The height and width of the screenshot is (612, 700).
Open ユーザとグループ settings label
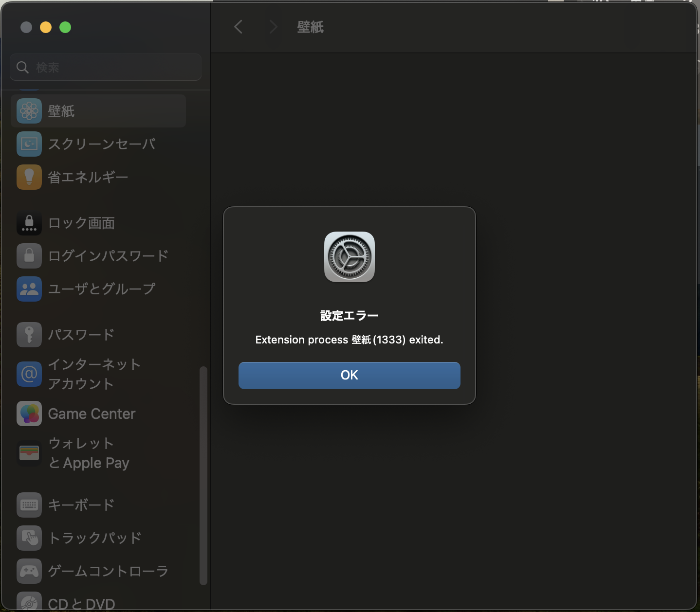pyautogui.click(x=102, y=289)
